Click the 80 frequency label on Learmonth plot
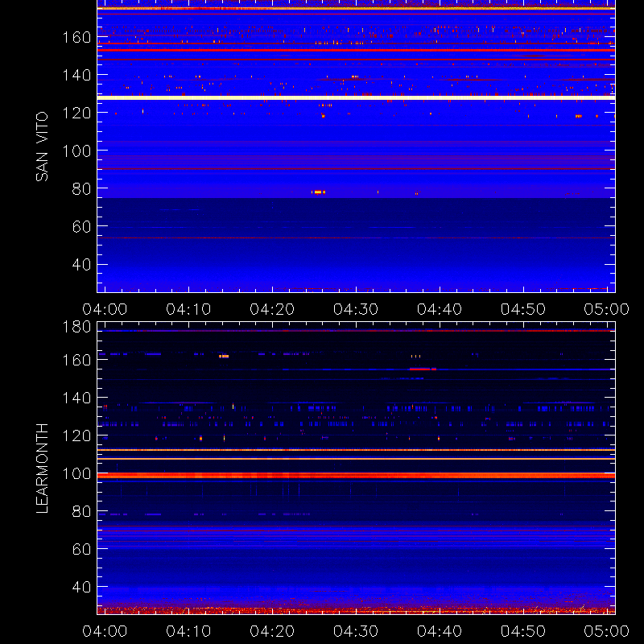 click(x=81, y=511)
